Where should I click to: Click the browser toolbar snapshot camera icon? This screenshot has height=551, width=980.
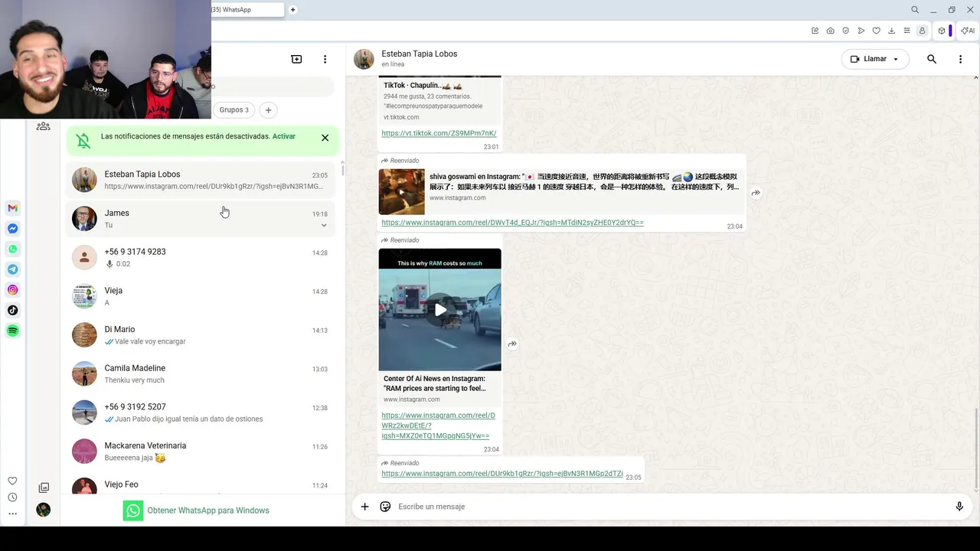tap(831, 31)
